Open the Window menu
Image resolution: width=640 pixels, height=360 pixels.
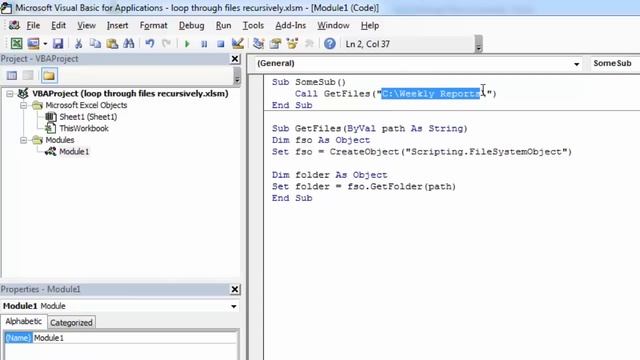pyautogui.click(x=333, y=25)
